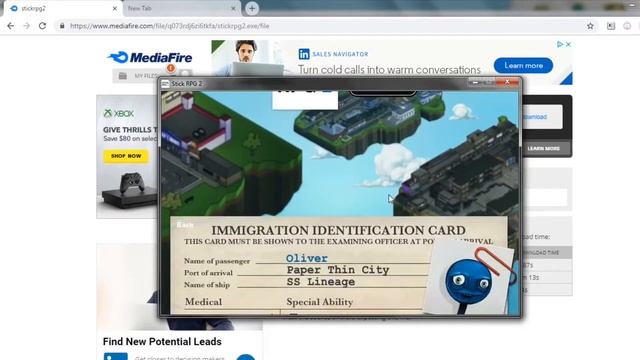Screen dimensions: 640x360
Task: Click Learn more in LinkedIn ad
Action: pos(523,65)
